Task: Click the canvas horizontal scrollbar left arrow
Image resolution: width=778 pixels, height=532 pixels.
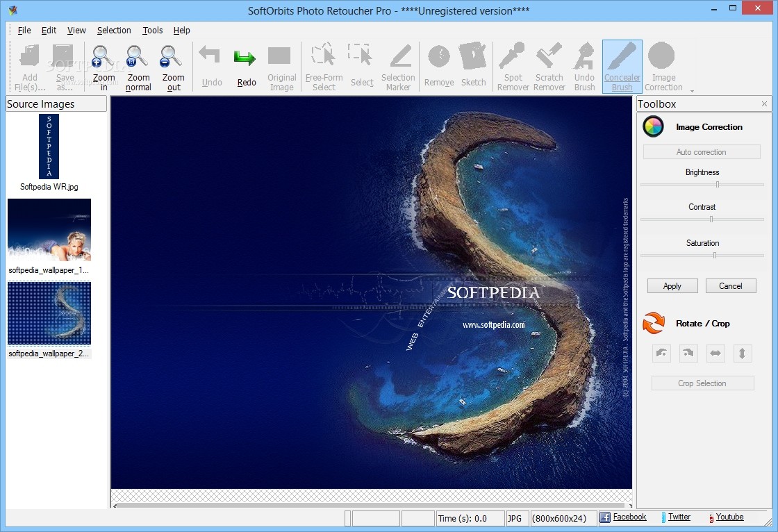Action: tap(115, 506)
